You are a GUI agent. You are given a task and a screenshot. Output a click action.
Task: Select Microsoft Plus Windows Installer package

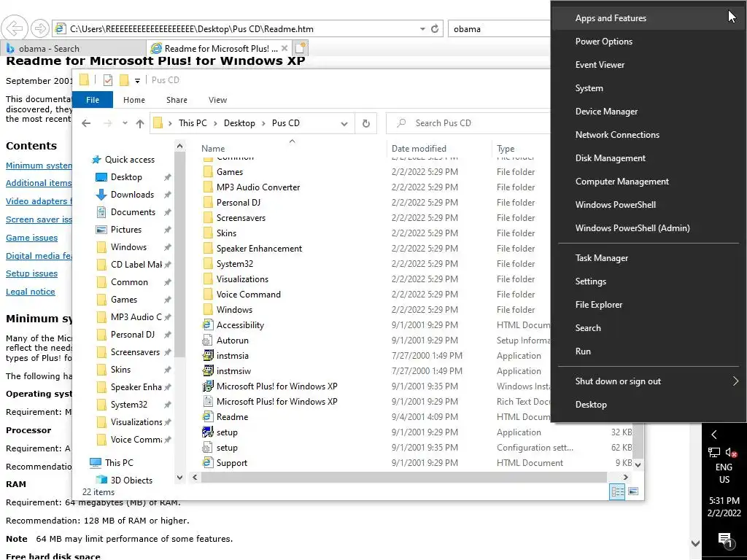point(276,386)
